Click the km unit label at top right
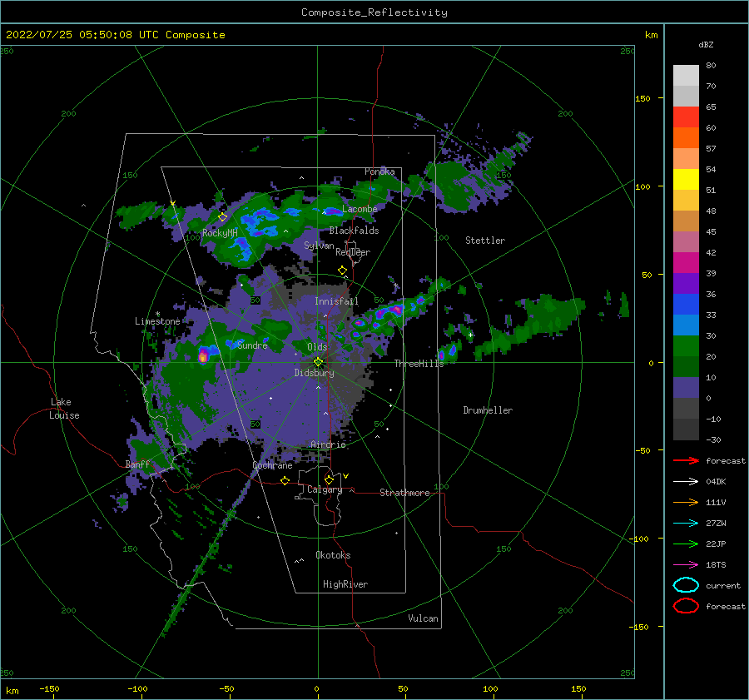 (651, 35)
